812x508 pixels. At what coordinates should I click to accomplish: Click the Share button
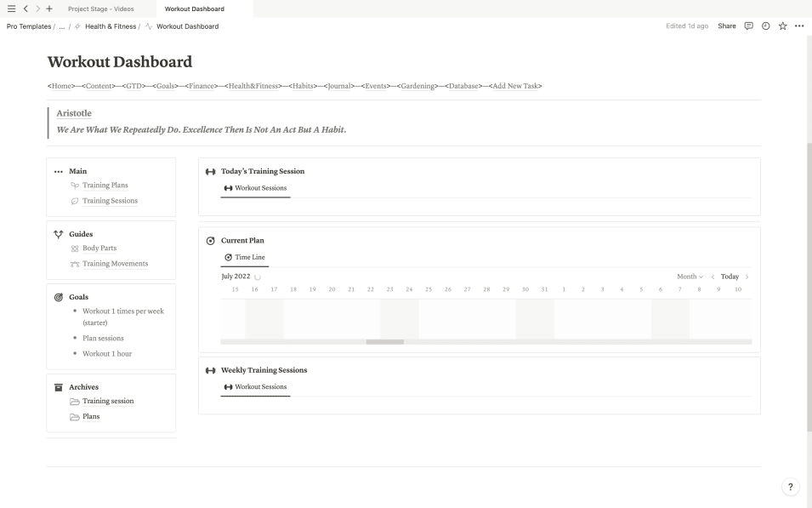(727, 26)
